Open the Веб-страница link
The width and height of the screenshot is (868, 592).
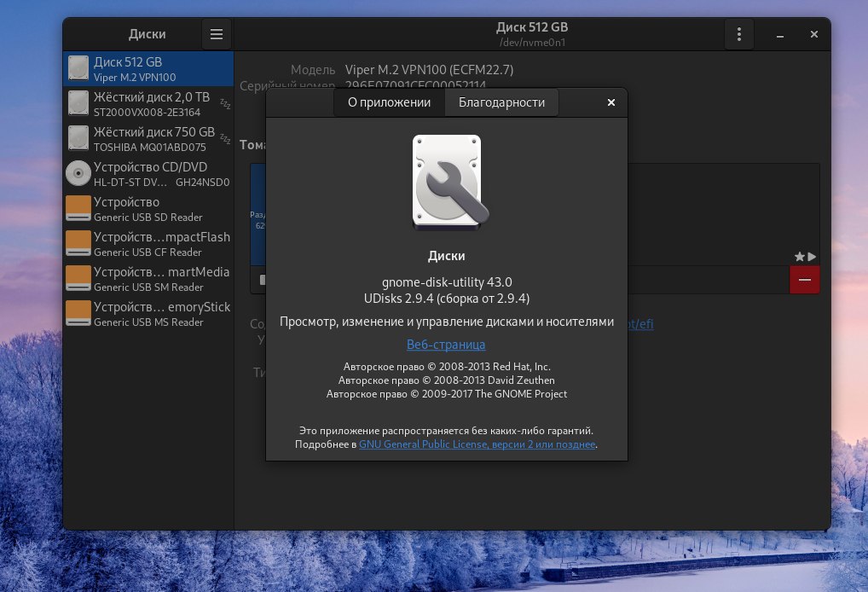446,345
